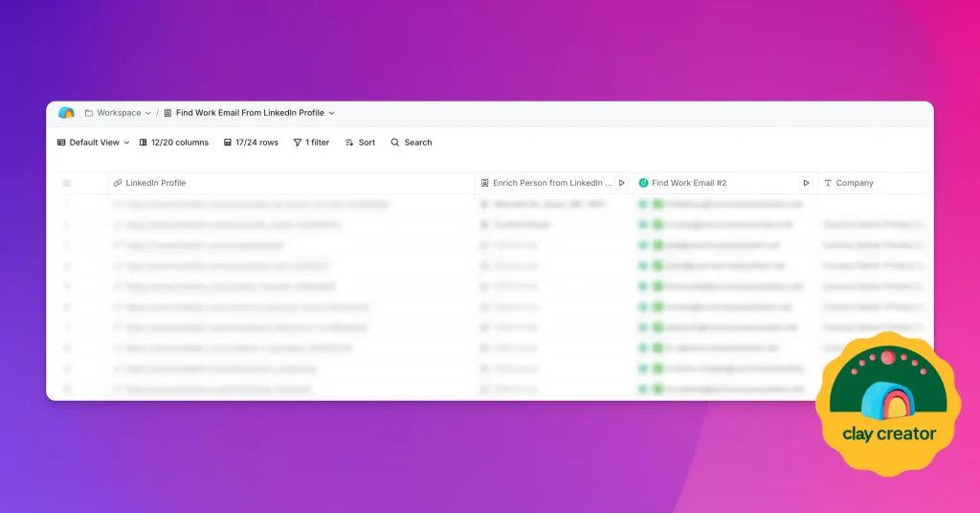Expand the Workspace breadcrumb chevron

pos(148,113)
